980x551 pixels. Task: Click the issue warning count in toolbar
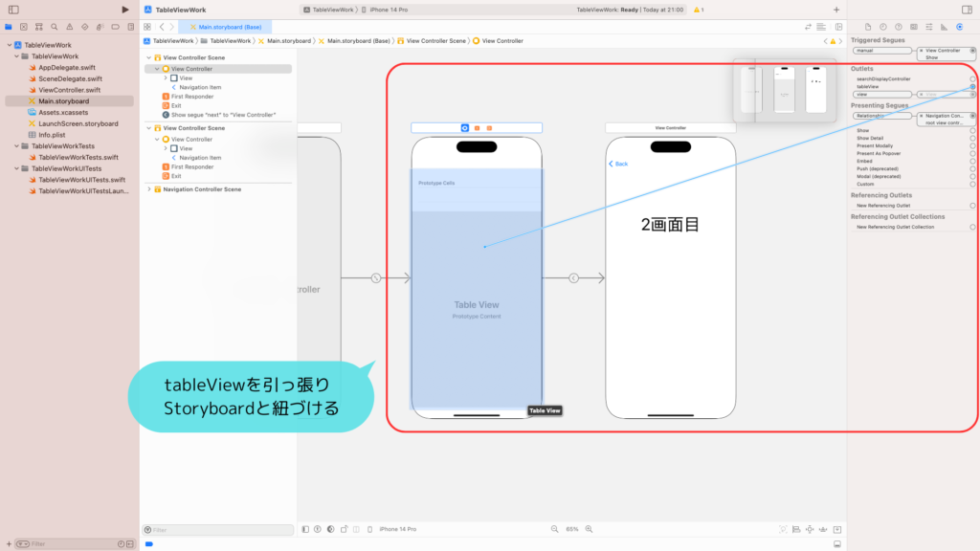[x=699, y=10]
